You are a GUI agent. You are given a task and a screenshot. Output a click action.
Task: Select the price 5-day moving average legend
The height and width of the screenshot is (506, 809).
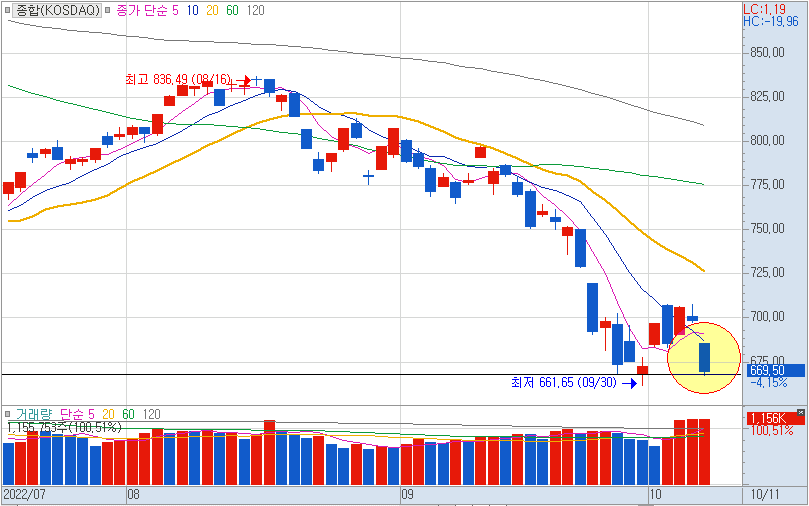point(175,10)
